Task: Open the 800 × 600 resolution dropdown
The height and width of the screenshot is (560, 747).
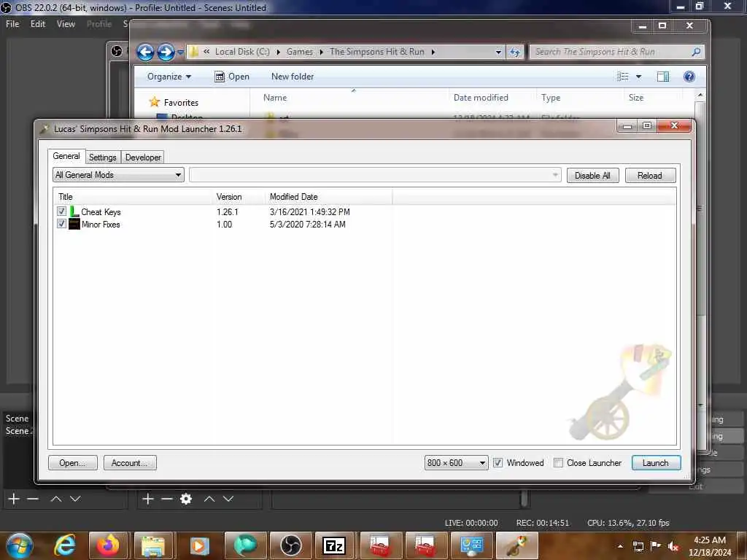Action: coord(456,463)
